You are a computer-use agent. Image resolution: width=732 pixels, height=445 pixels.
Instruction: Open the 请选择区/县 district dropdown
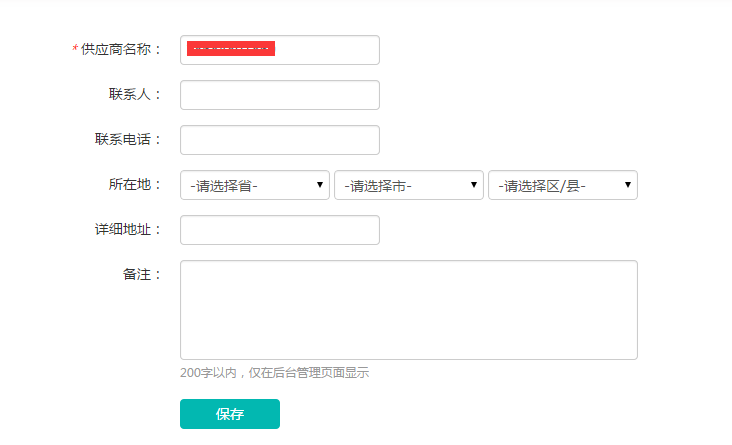tap(562, 185)
